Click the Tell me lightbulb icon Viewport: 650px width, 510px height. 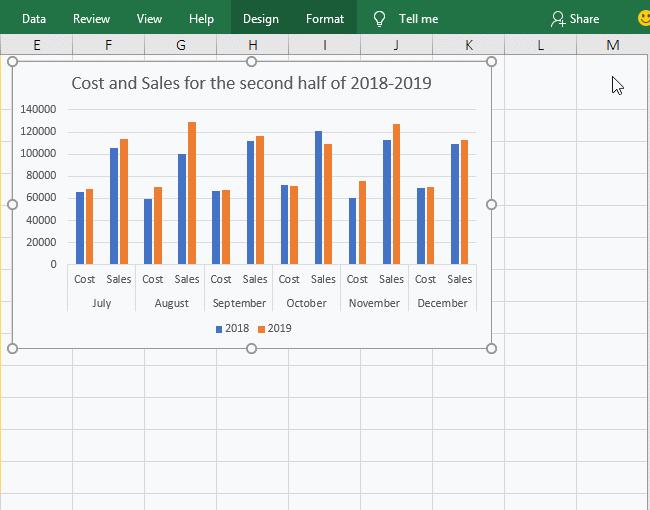click(x=379, y=18)
